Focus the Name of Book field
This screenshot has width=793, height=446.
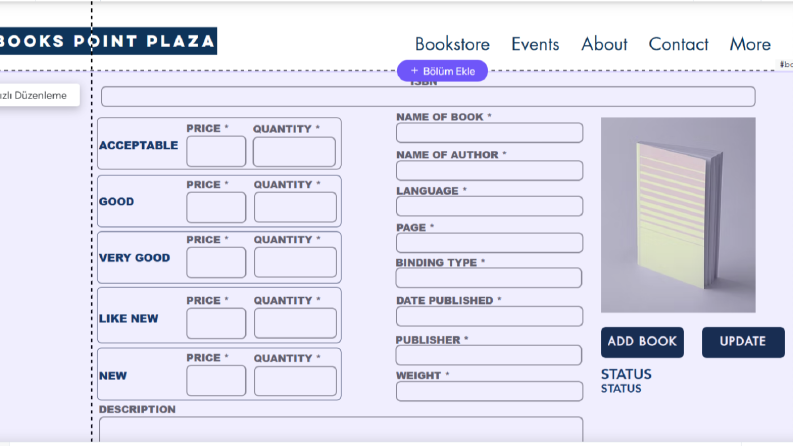tap(490, 132)
